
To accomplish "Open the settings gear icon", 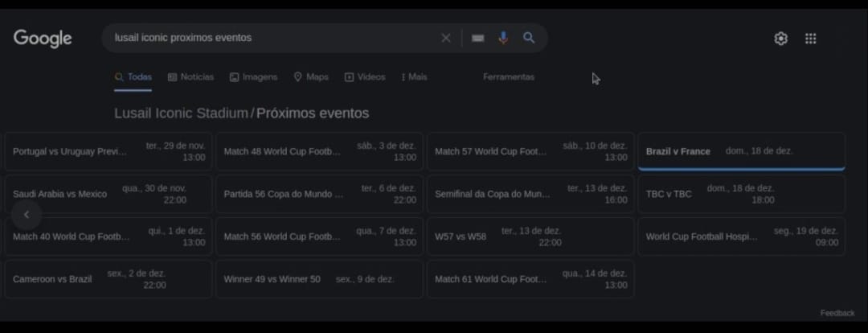I will click(x=780, y=39).
